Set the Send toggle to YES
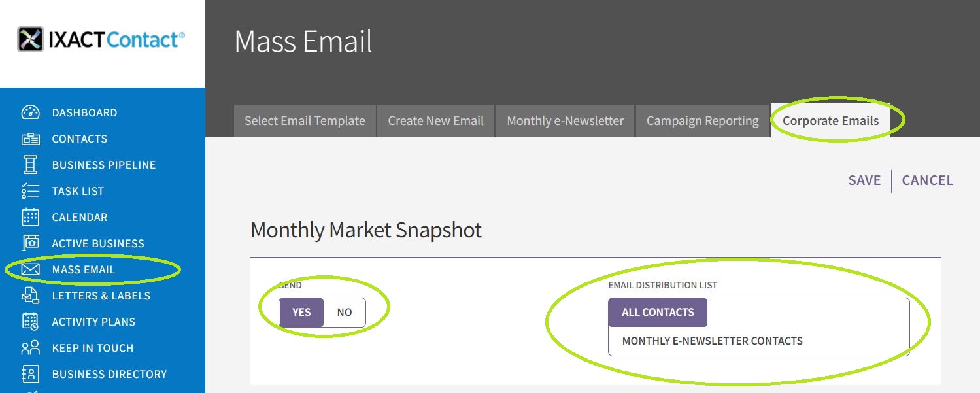 pos(301,313)
